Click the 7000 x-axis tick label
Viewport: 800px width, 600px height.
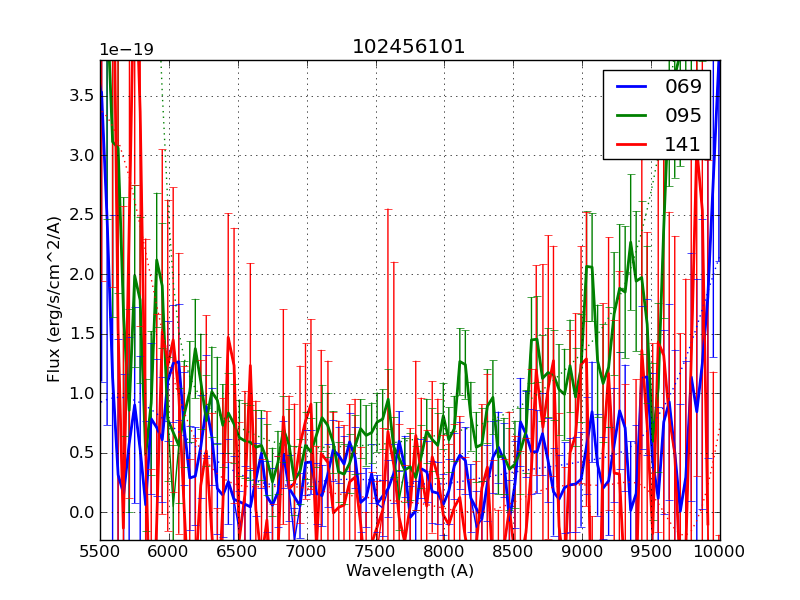(x=307, y=552)
